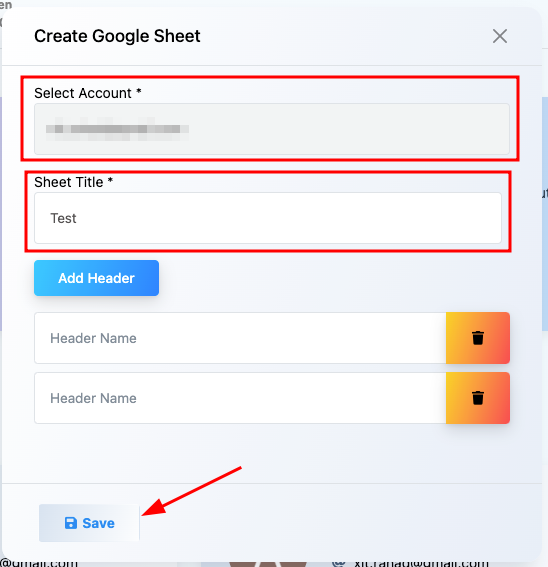
Task: Click the Sheet Title label
Action: tap(73, 182)
